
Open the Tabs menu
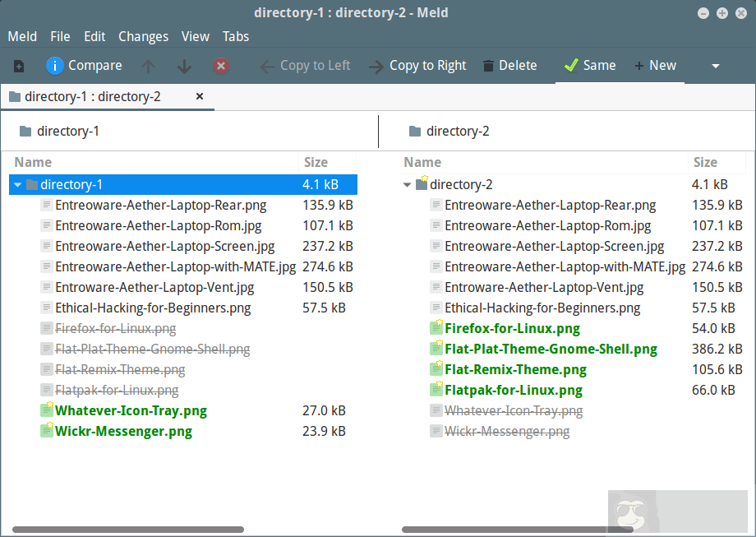tap(236, 36)
